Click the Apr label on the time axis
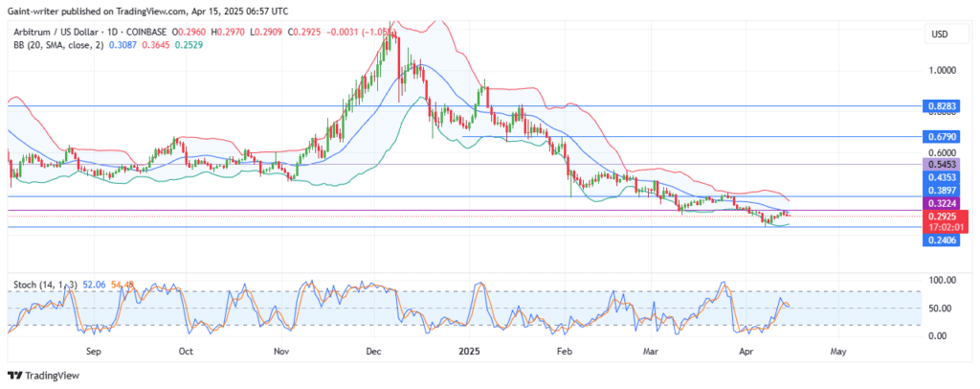 (x=747, y=352)
